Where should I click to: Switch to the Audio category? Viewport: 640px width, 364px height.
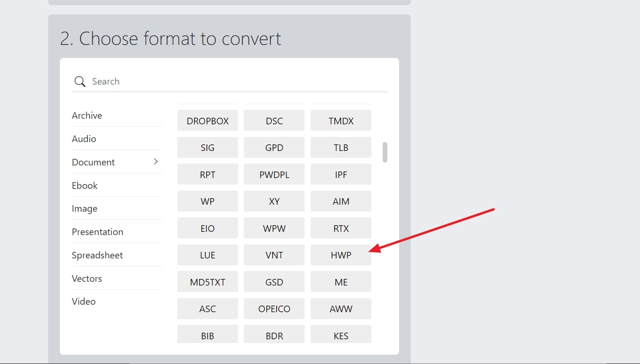(x=84, y=139)
